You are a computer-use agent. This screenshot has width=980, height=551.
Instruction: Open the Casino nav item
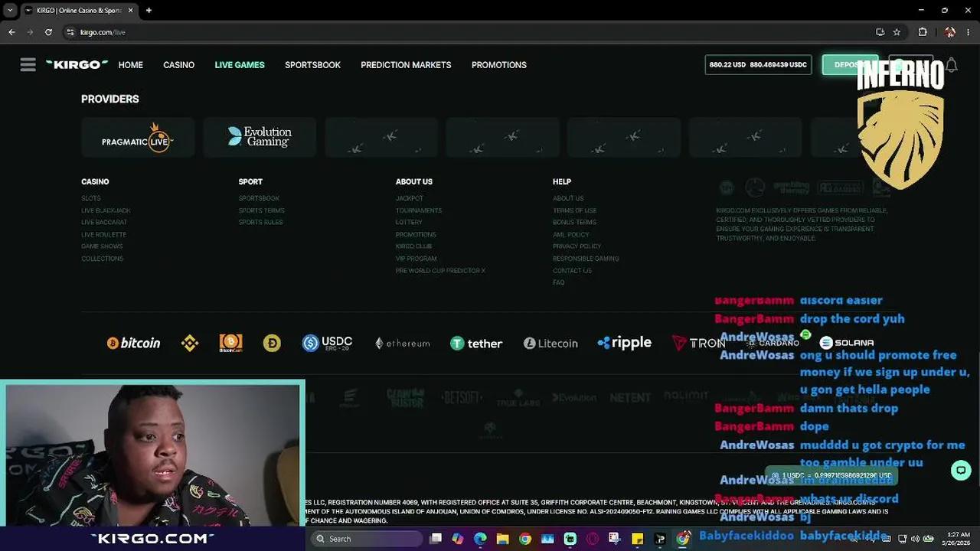pyautogui.click(x=178, y=65)
